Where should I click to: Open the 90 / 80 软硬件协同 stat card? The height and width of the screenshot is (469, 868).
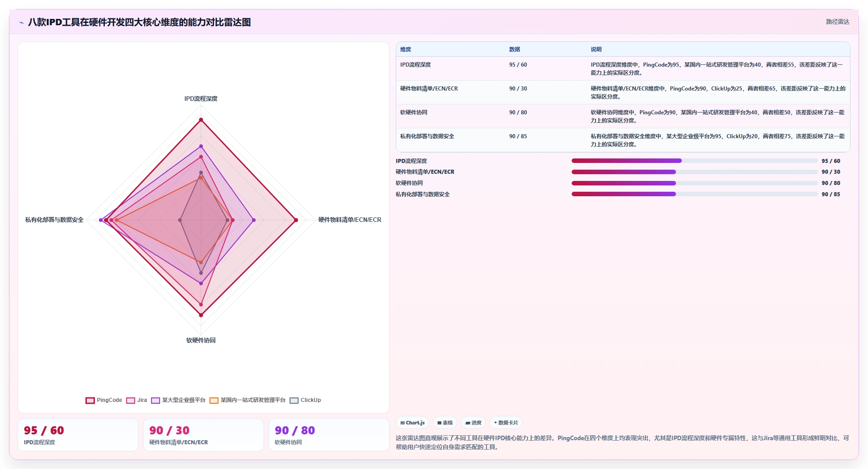click(329, 435)
